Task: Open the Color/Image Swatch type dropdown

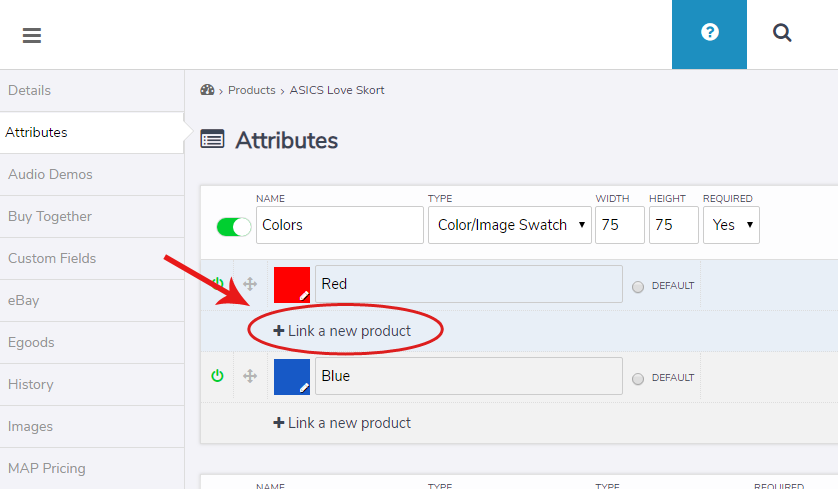Action: click(x=509, y=225)
